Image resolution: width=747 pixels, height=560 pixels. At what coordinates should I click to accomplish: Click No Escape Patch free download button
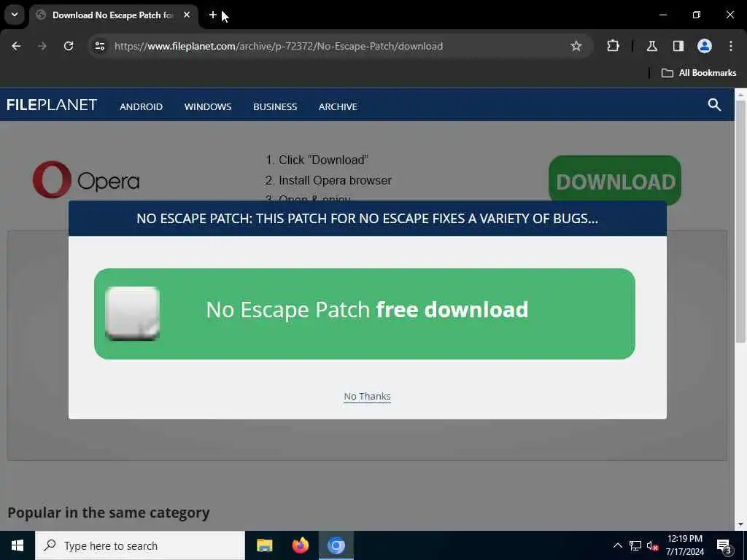pos(365,314)
